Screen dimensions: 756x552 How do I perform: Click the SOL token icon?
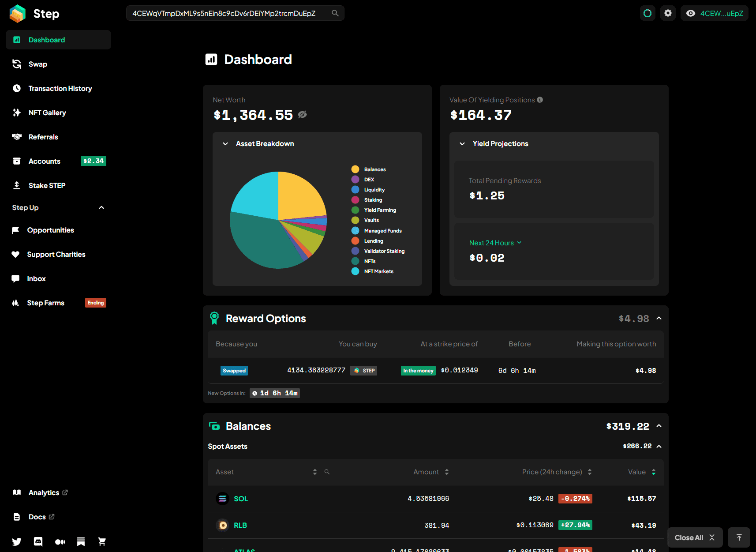[x=222, y=499]
